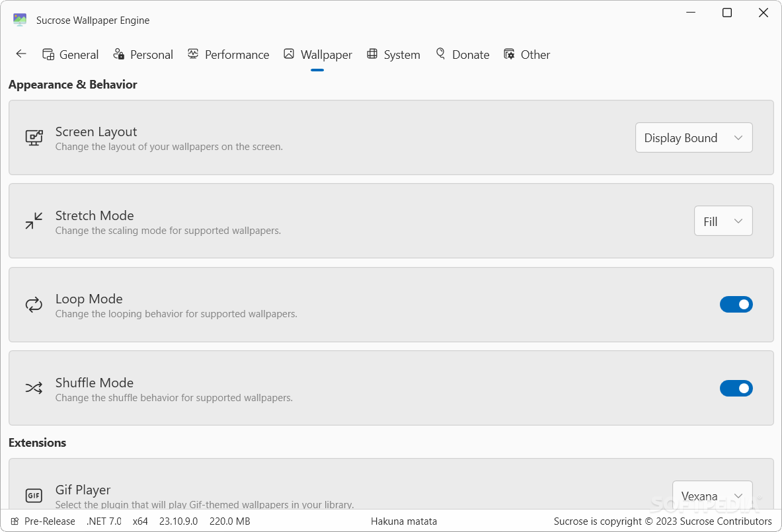Click the Performance tab monitor icon
782x532 pixels.
[193, 54]
